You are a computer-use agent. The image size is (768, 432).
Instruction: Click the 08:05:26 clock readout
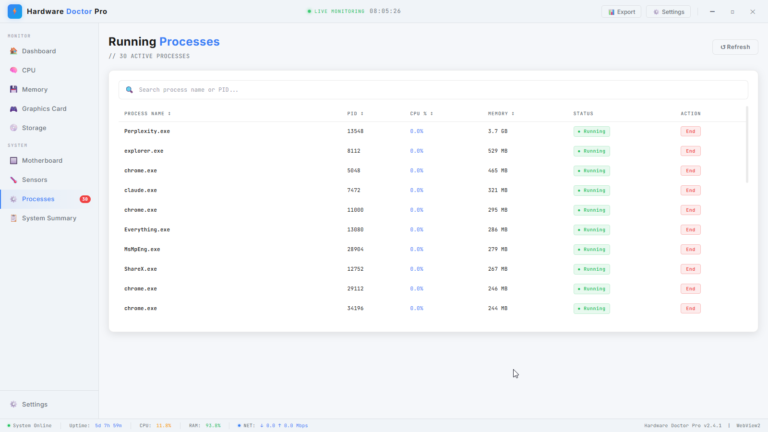coord(385,11)
